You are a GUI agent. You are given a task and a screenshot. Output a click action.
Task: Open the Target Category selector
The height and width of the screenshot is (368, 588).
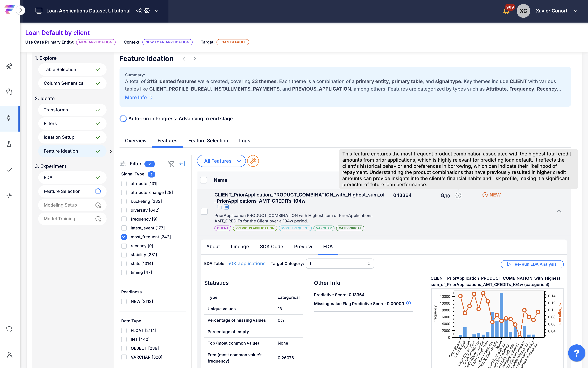tap(339, 264)
